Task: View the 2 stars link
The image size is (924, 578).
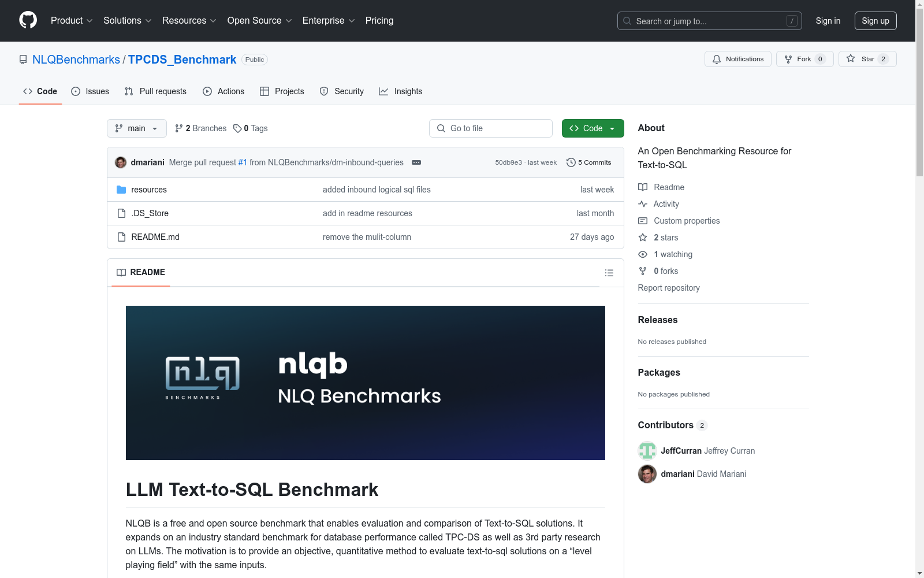Action: click(x=658, y=238)
